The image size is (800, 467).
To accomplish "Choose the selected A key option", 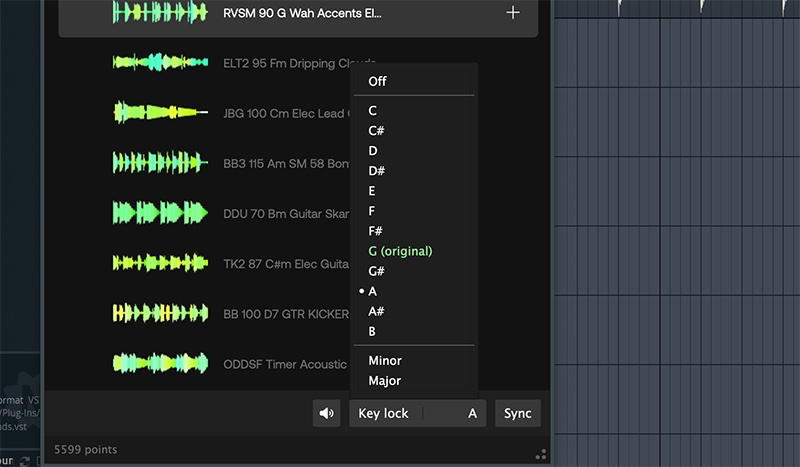I will 373,291.
